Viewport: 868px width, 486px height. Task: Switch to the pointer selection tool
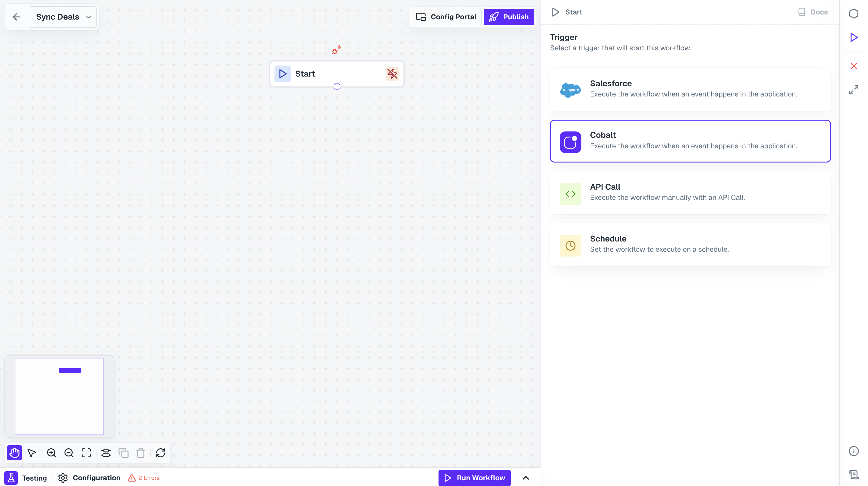[x=32, y=453]
